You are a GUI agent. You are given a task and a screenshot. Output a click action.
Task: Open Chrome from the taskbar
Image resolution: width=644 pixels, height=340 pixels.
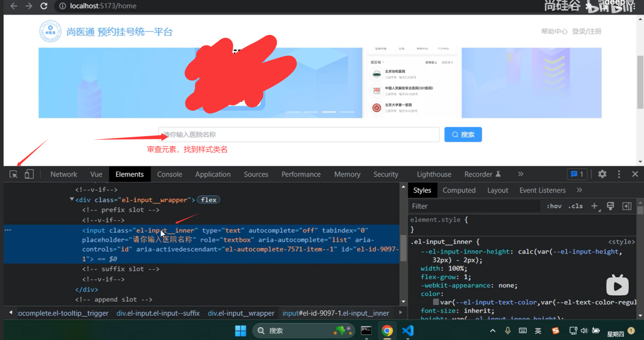387,331
